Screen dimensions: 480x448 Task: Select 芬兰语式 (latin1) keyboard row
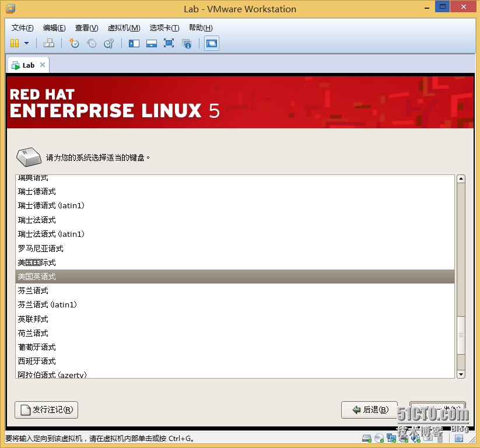tap(235, 304)
